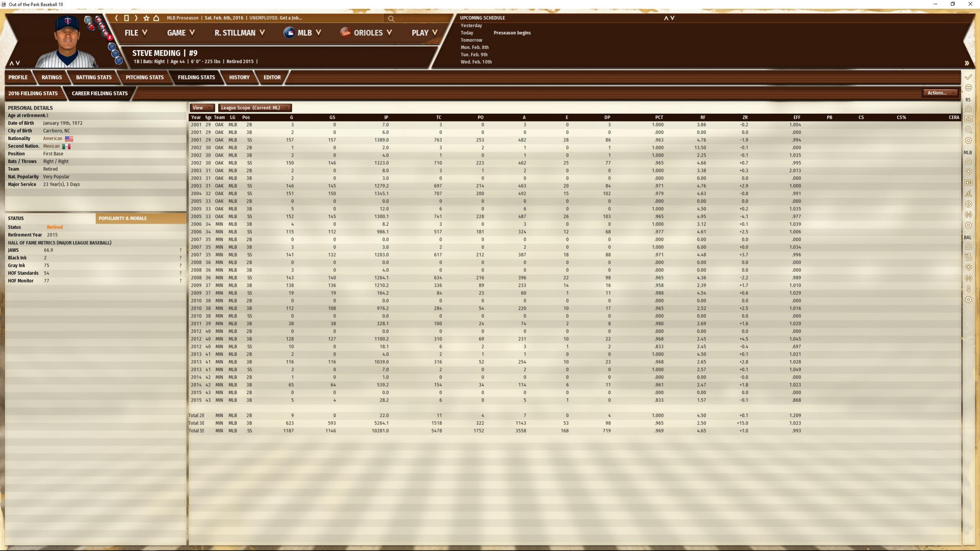Switch to 2016 Fielding Stats subtab
Image resolution: width=980 pixels, height=551 pixels.
pos(33,93)
